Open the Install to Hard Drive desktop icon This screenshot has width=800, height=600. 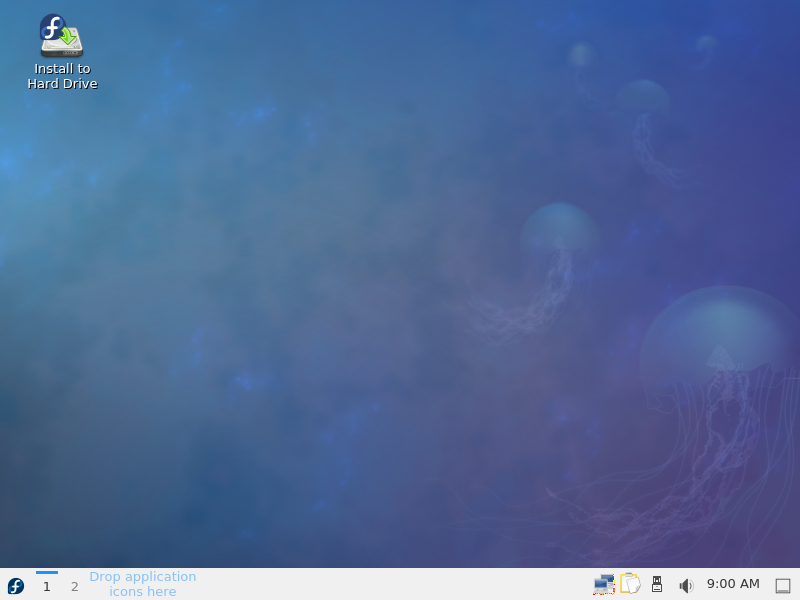coord(62,36)
